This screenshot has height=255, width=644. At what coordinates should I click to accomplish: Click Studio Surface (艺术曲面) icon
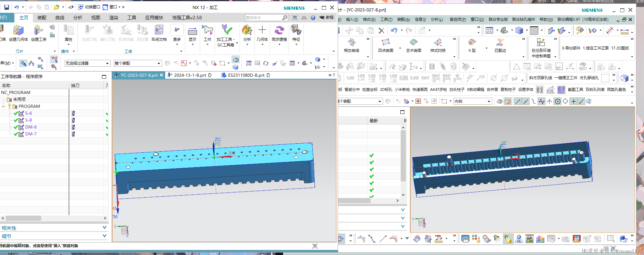(414, 42)
